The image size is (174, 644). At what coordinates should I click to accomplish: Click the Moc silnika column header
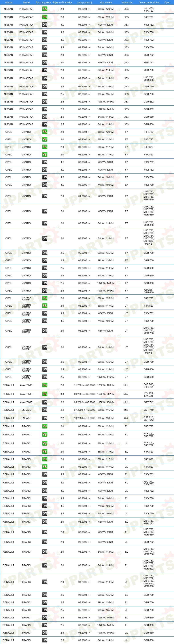pyautogui.click(x=105, y=2)
